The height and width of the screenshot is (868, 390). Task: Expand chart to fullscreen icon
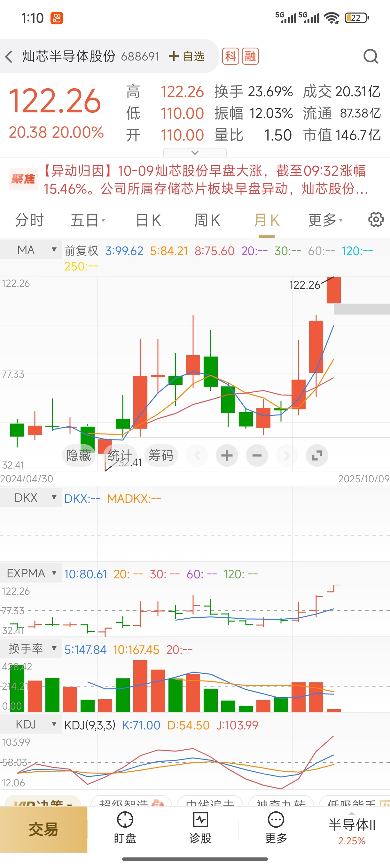[x=317, y=455]
